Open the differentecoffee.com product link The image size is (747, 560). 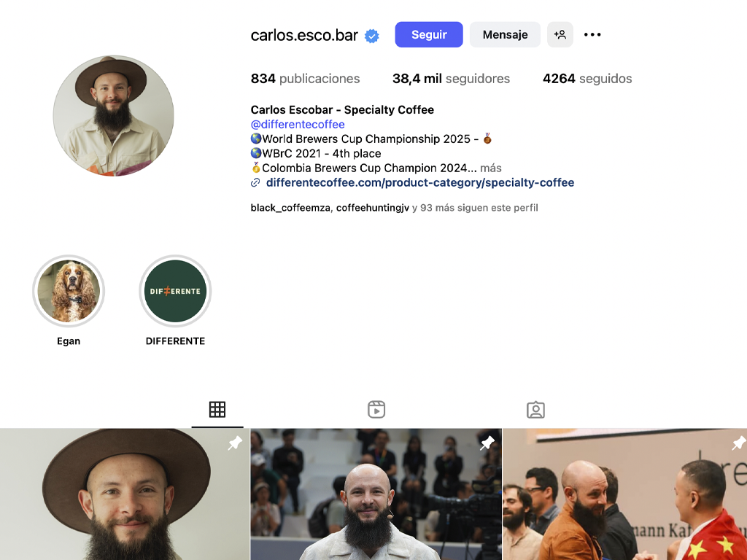click(419, 182)
